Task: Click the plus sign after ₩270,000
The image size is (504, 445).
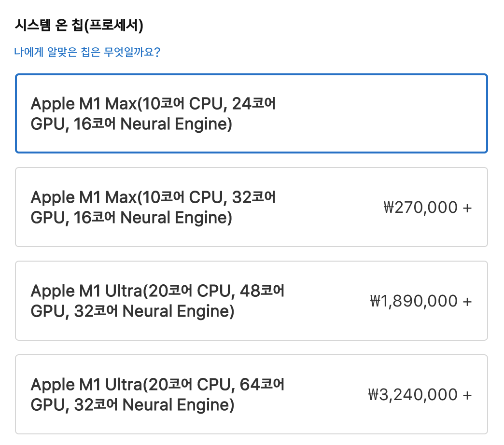Action: coord(467,208)
